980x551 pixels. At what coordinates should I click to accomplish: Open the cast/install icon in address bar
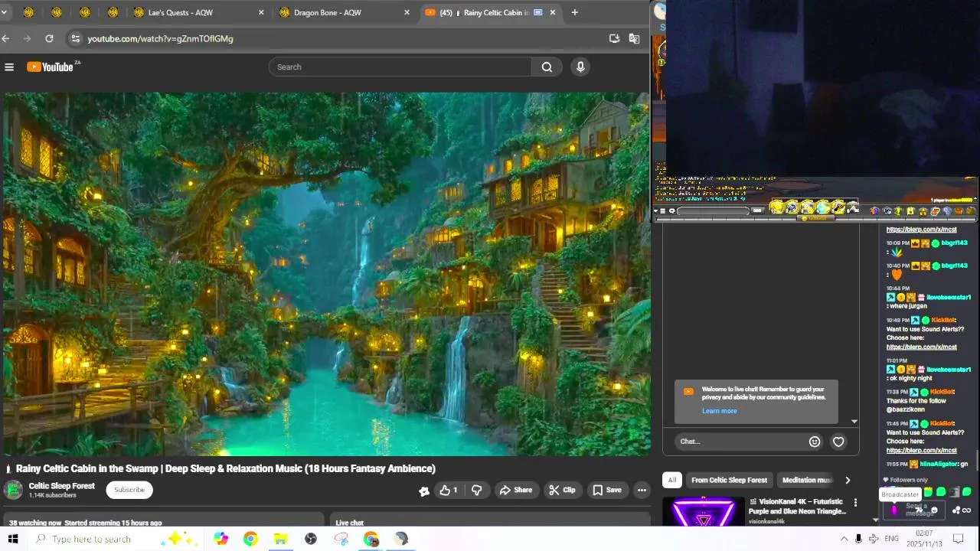click(614, 38)
